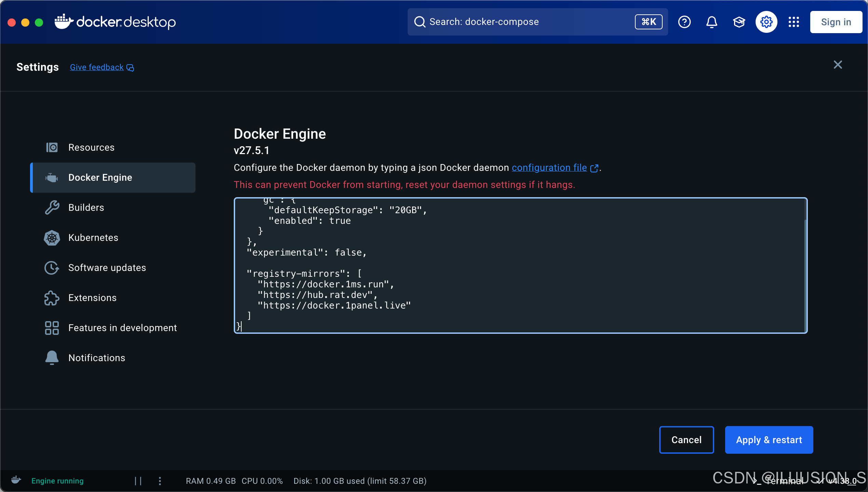Click the ⌘K shortcut badge
868x492 pixels.
tap(649, 22)
